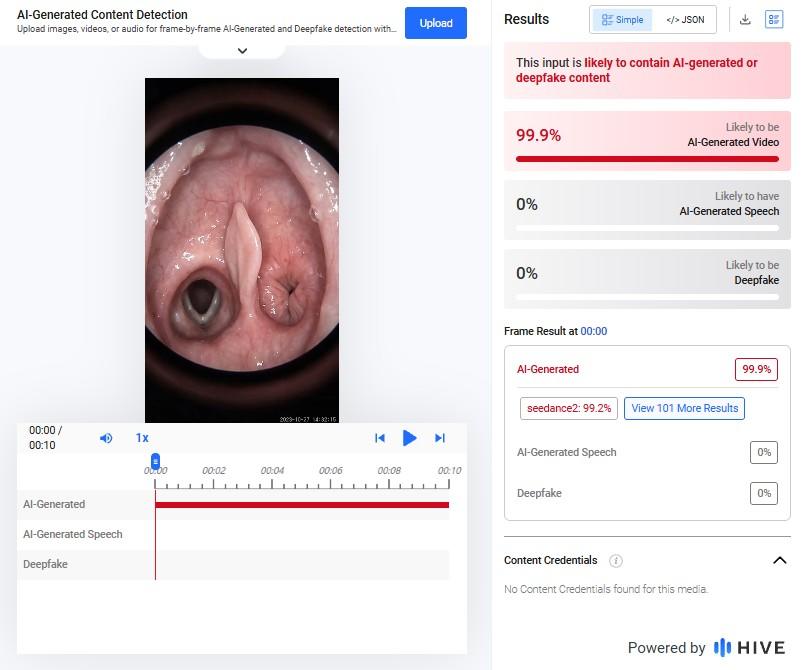The width and height of the screenshot is (807, 670).
Task: Click the video preview frame
Action: click(x=242, y=251)
